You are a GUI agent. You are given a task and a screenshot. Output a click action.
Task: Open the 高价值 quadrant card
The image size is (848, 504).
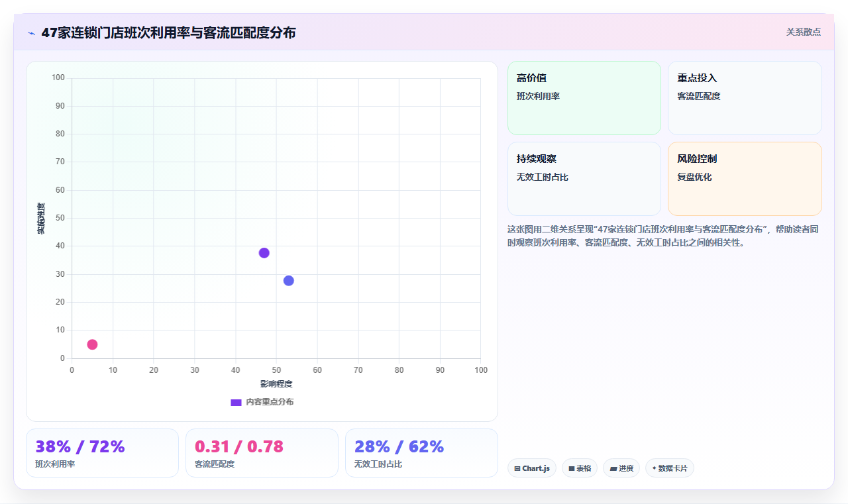coord(584,98)
